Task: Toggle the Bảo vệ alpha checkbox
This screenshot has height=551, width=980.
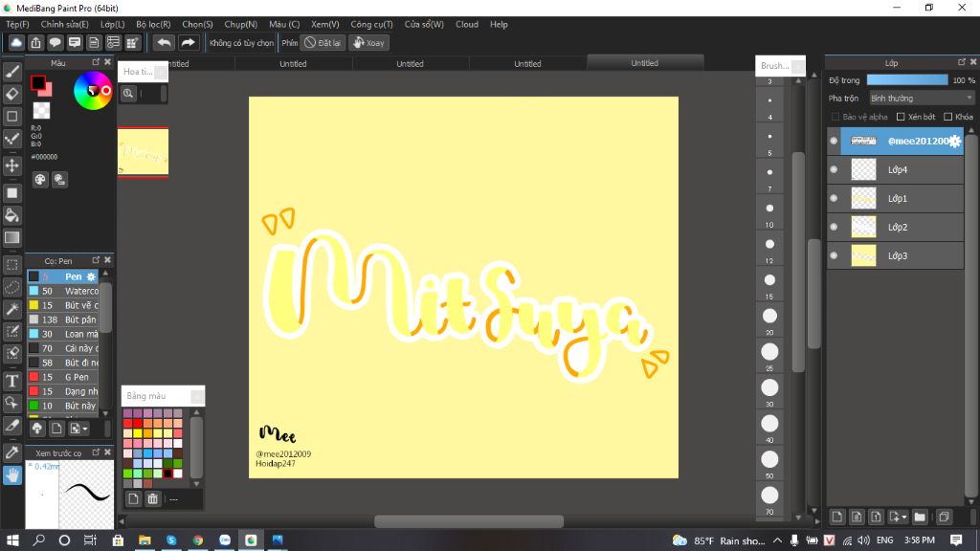Action: 835,117
